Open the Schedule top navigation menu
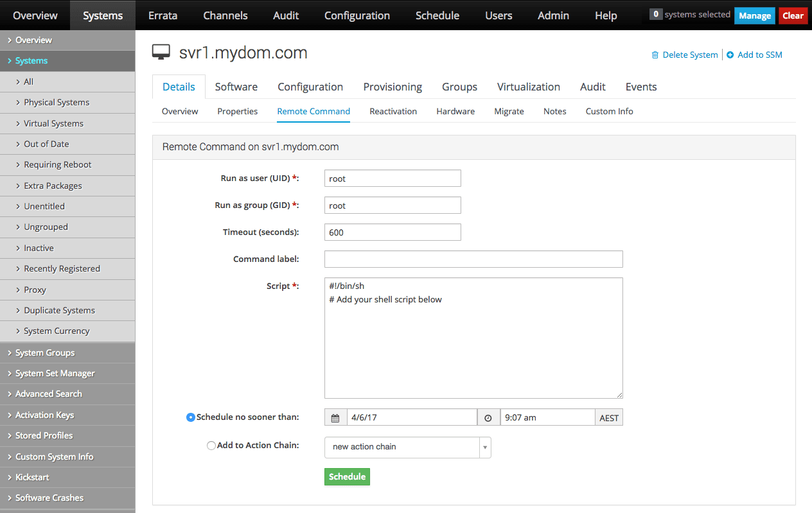This screenshot has height=513, width=812. [437, 15]
